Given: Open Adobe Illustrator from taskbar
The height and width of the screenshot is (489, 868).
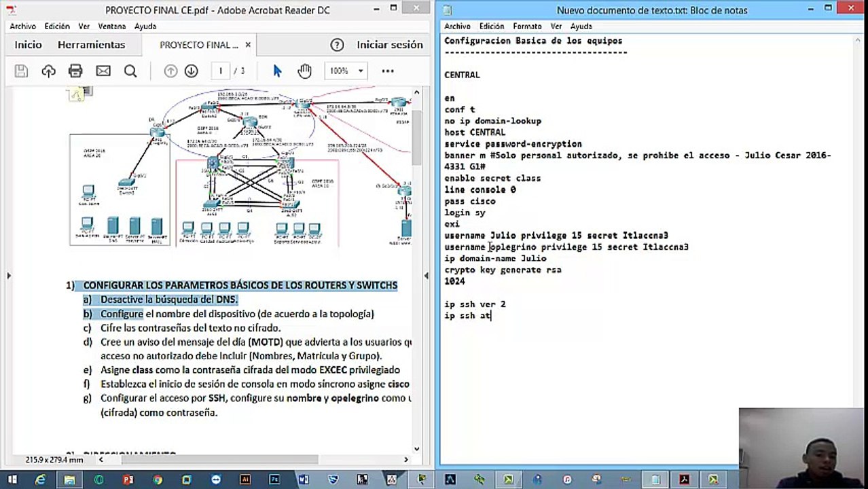Looking at the screenshot, I should (x=245, y=479).
